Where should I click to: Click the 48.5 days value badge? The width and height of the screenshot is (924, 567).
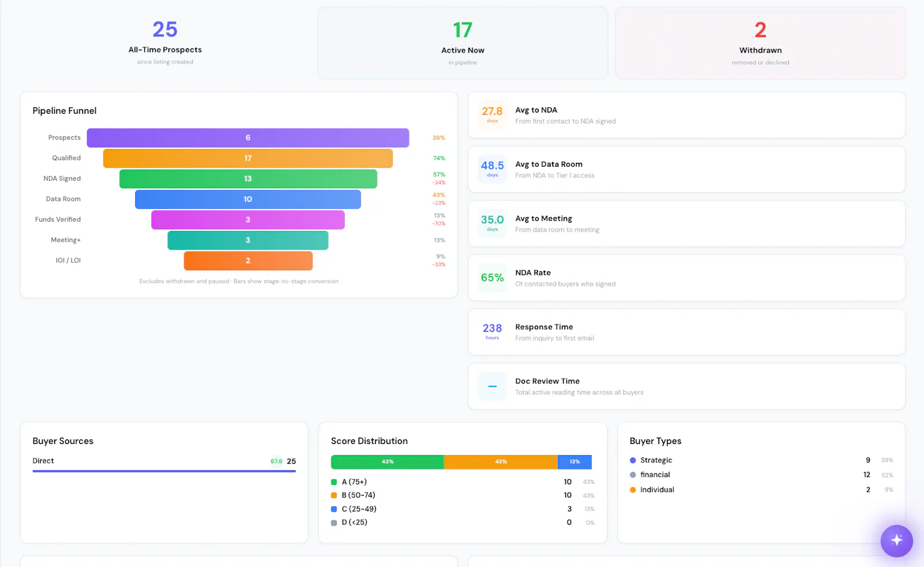[492, 169]
